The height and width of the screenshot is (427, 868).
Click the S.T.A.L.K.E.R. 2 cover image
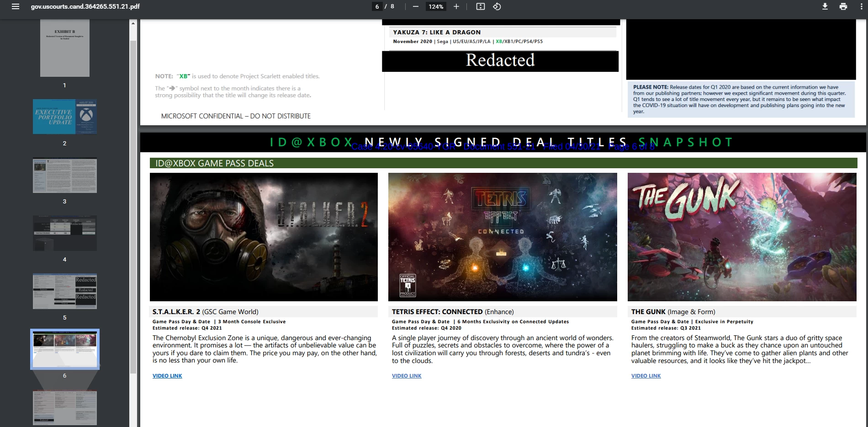[x=264, y=237]
